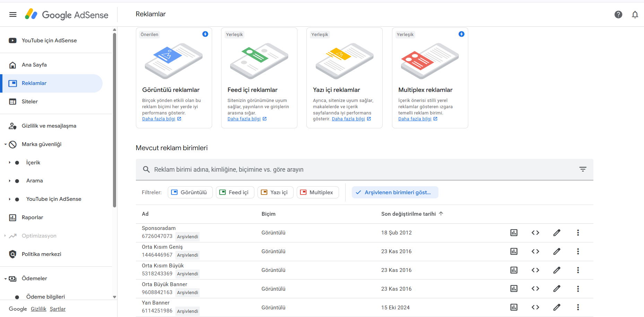Open more options for Orta Kısım Büyük
644x317 pixels.
tap(578, 270)
